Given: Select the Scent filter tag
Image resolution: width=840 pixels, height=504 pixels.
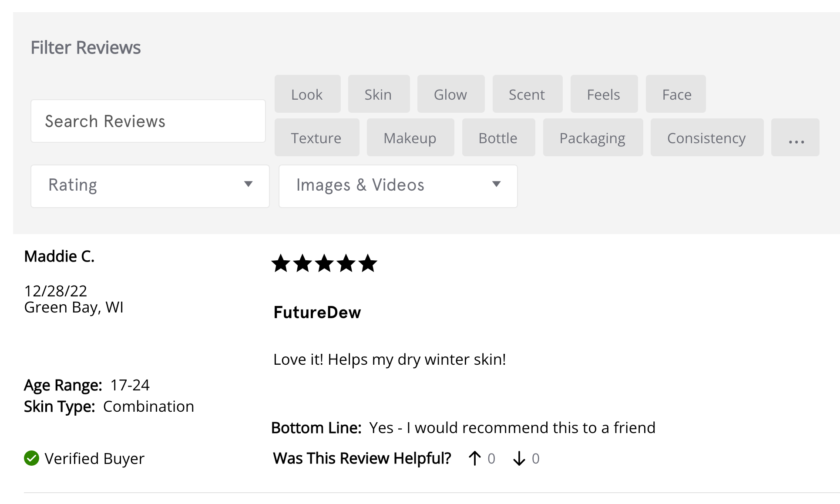Looking at the screenshot, I should (527, 94).
